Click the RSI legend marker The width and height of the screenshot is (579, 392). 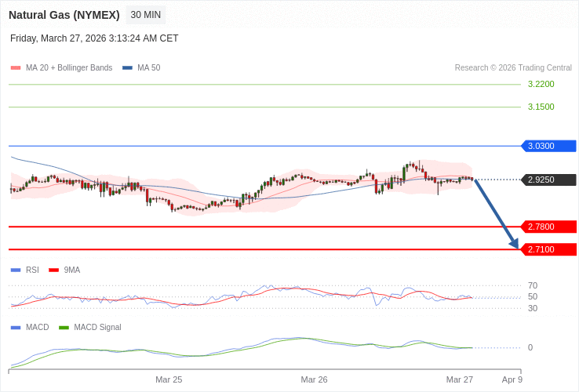(x=16, y=270)
